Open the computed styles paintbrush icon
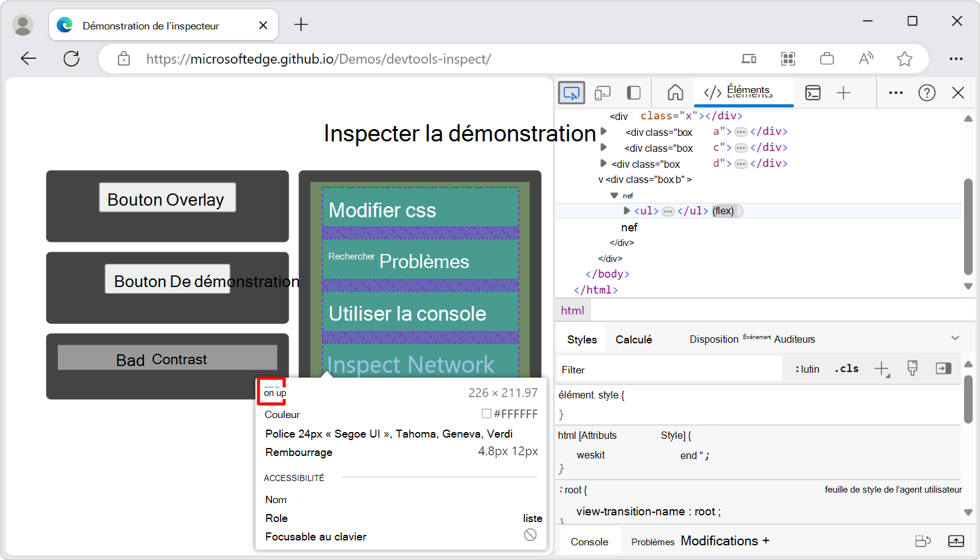The height and width of the screenshot is (560, 980). click(x=913, y=368)
